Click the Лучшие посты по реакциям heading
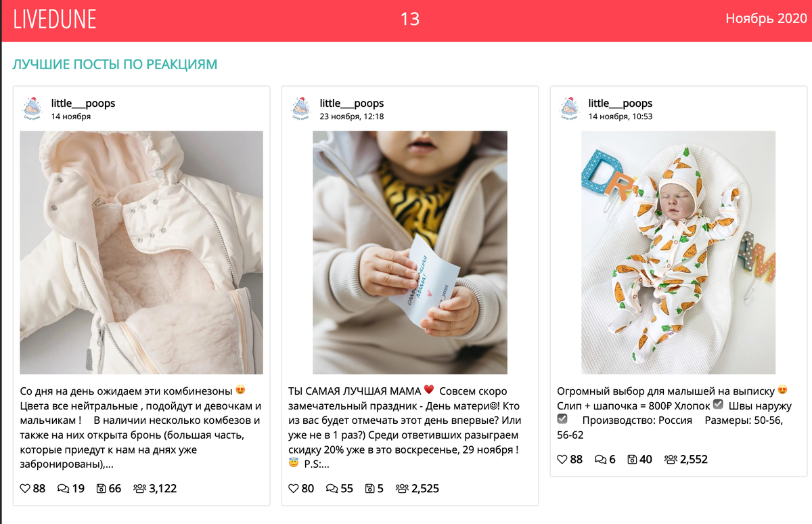This screenshot has width=812, height=524. point(115,64)
